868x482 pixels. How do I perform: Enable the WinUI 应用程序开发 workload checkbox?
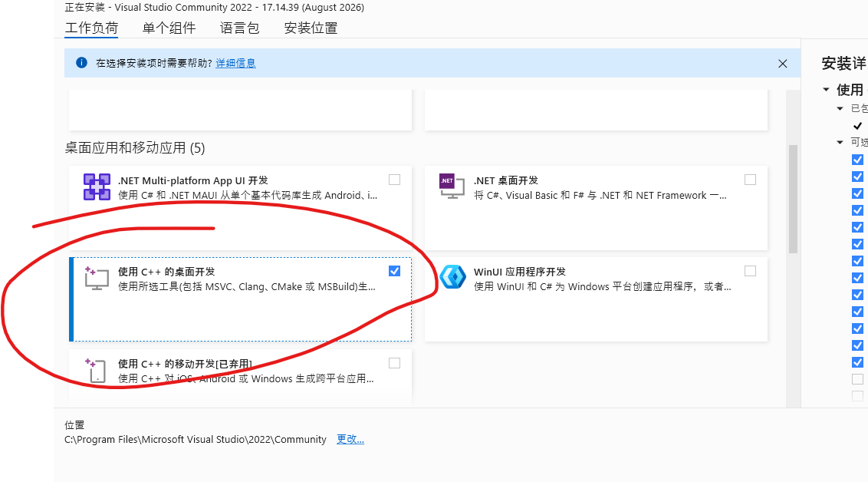[750, 271]
